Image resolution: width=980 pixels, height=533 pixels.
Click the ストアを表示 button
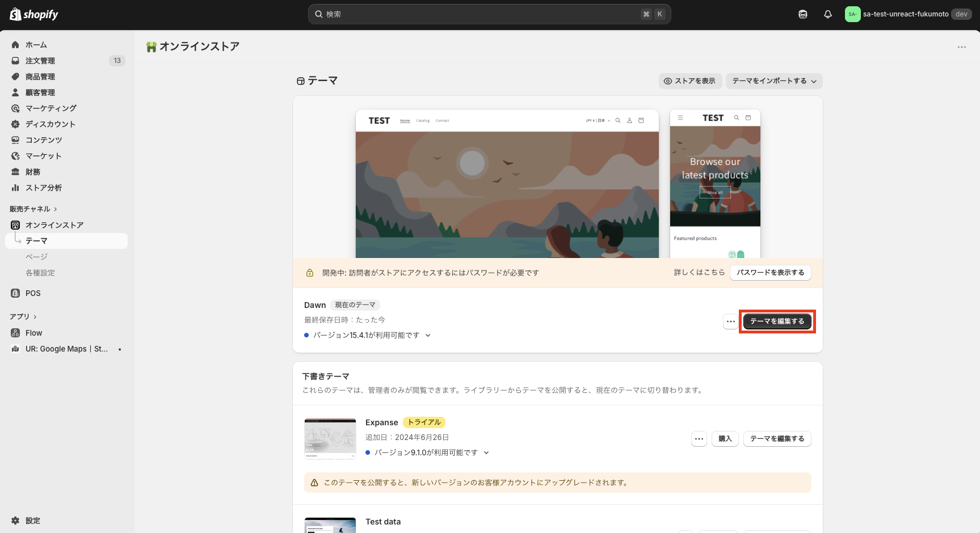pos(690,81)
